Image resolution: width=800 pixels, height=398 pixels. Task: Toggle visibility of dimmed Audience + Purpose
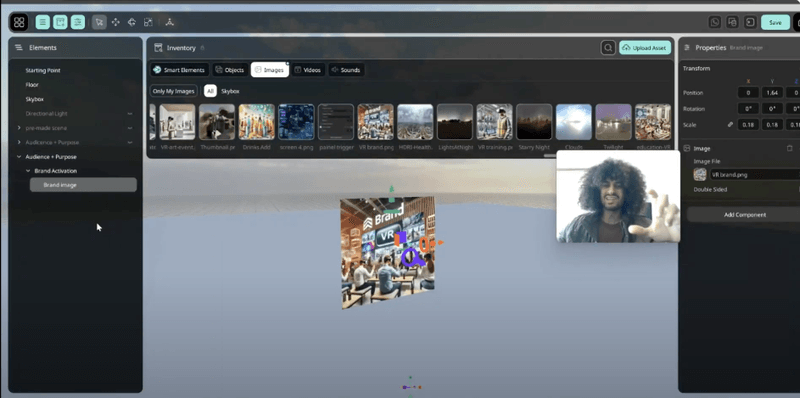click(x=130, y=142)
